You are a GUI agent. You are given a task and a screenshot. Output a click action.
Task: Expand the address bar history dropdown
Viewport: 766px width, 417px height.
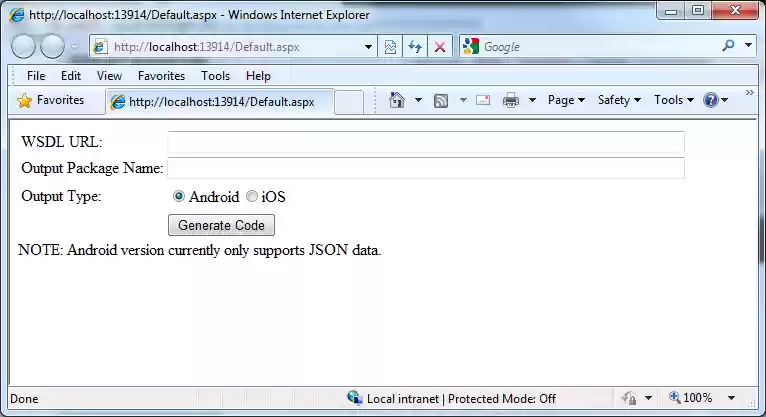pyautogui.click(x=368, y=47)
